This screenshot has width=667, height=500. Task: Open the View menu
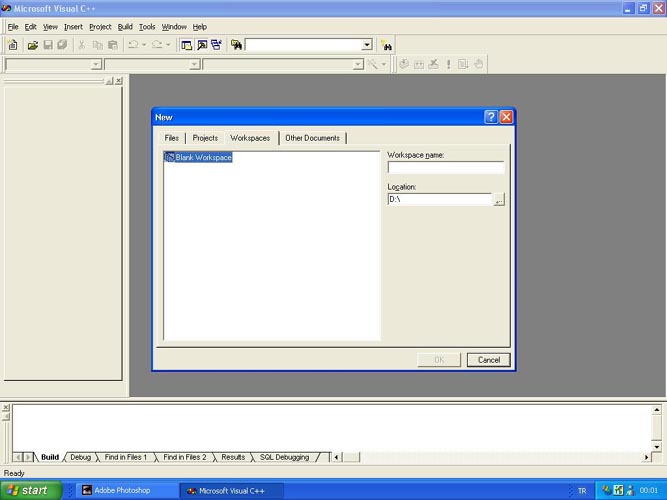pos(50,27)
